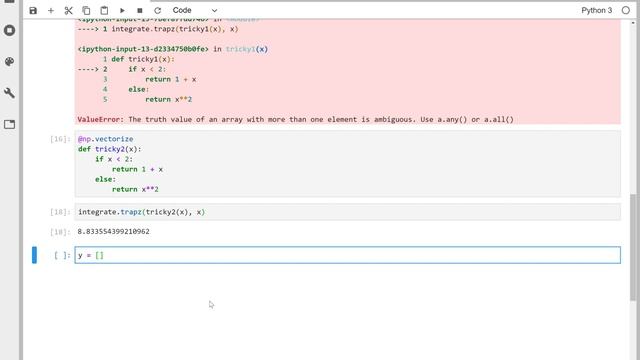Image resolution: width=640 pixels, height=360 pixels.
Task: Paste cell from clipboard
Action: point(104,11)
